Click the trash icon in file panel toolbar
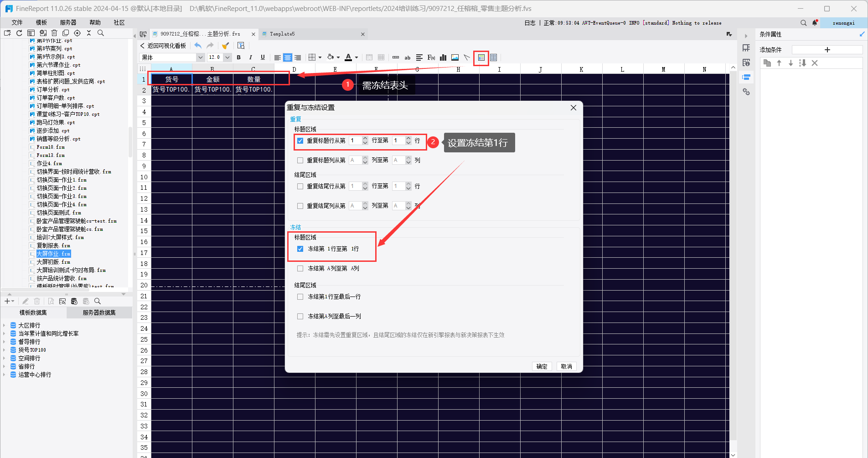868x458 pixels. click(54, 33)
